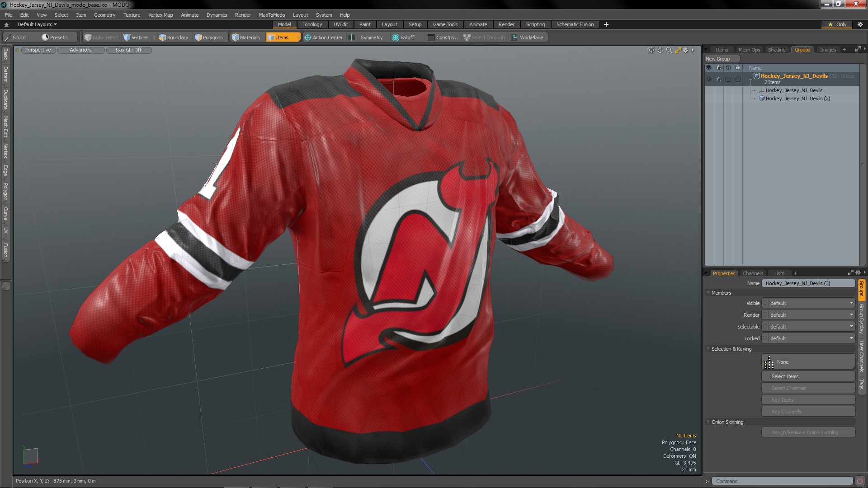Click the camera render column header
The width and height of the screenshot is (868, 488).
[x=718, y=68]
